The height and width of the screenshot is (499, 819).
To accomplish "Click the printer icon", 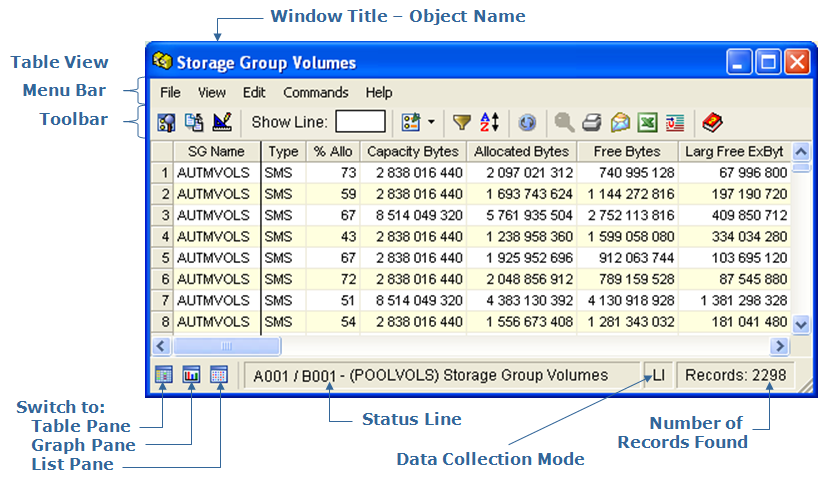I will (x=592, y=122).
